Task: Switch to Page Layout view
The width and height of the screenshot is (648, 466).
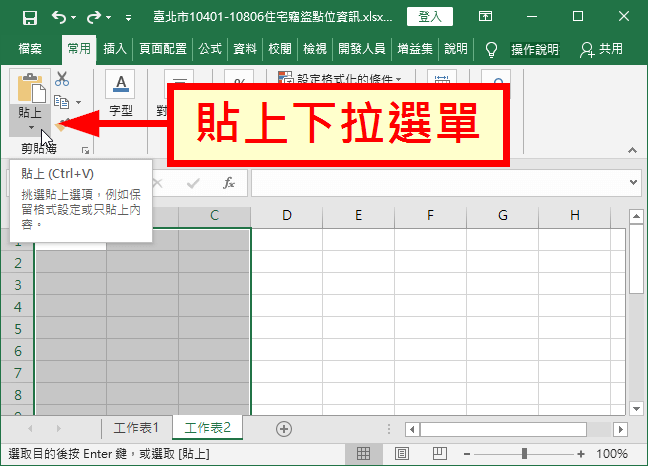Action: (x=402, y=454)
